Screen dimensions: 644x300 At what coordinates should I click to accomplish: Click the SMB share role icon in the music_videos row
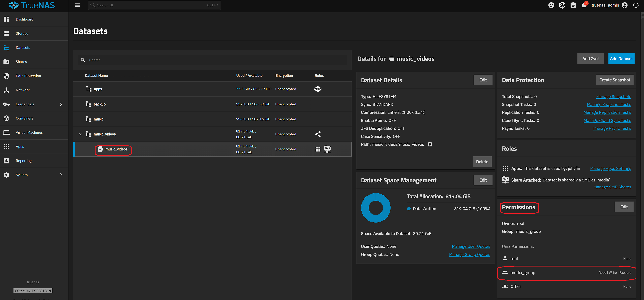(327, 149)
